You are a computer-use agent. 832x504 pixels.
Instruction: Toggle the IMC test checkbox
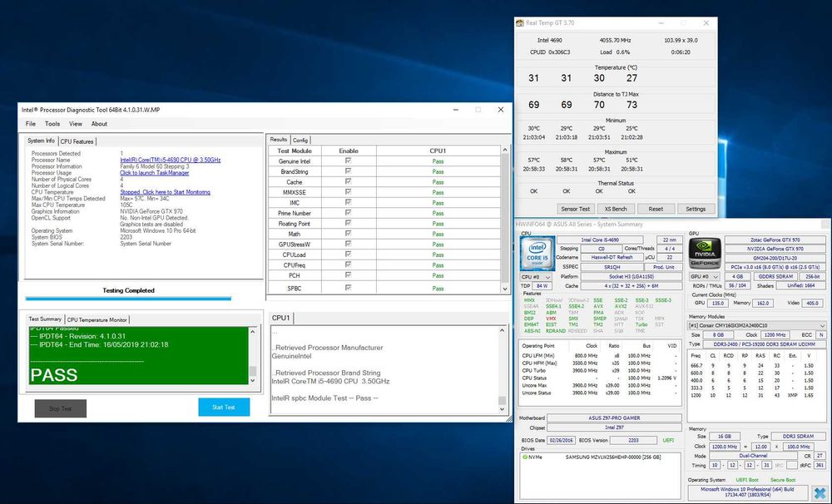click(348, 202)
